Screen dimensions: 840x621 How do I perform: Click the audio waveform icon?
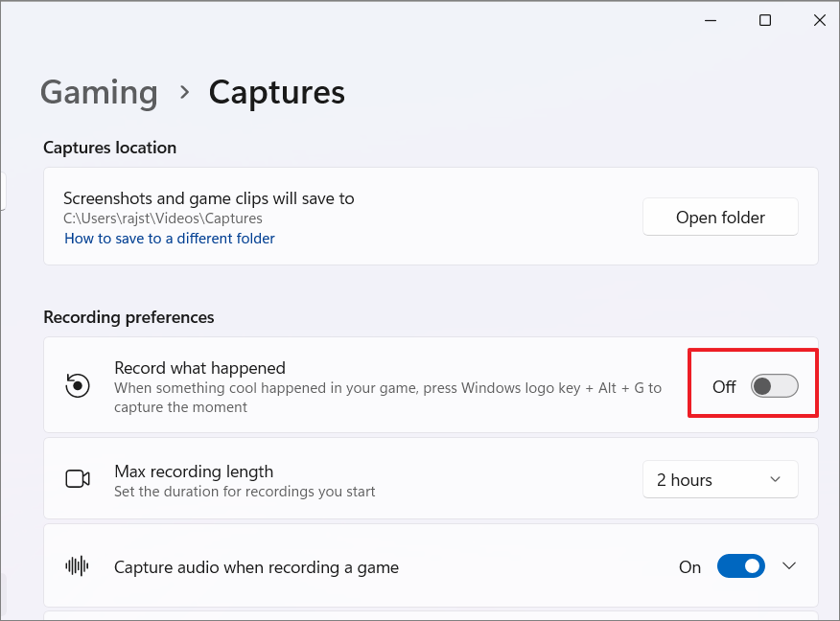[77, 565]
